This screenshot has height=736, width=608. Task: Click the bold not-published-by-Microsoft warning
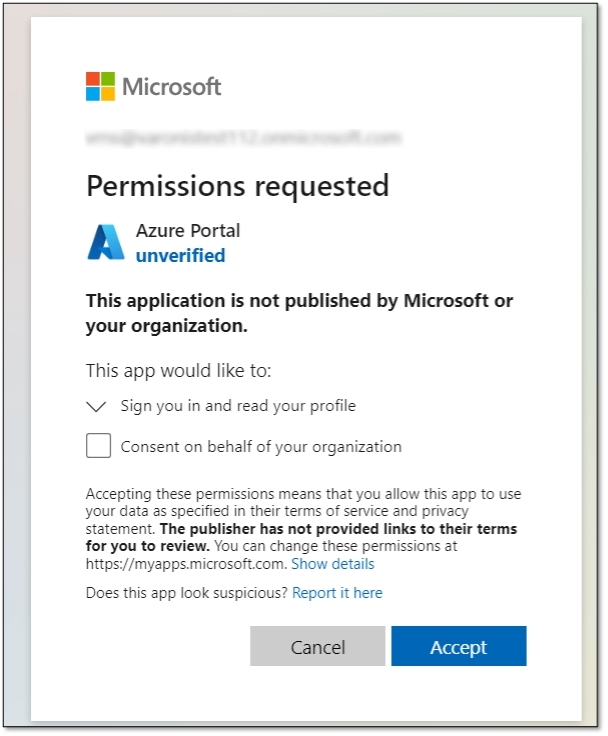coord(299,313)
